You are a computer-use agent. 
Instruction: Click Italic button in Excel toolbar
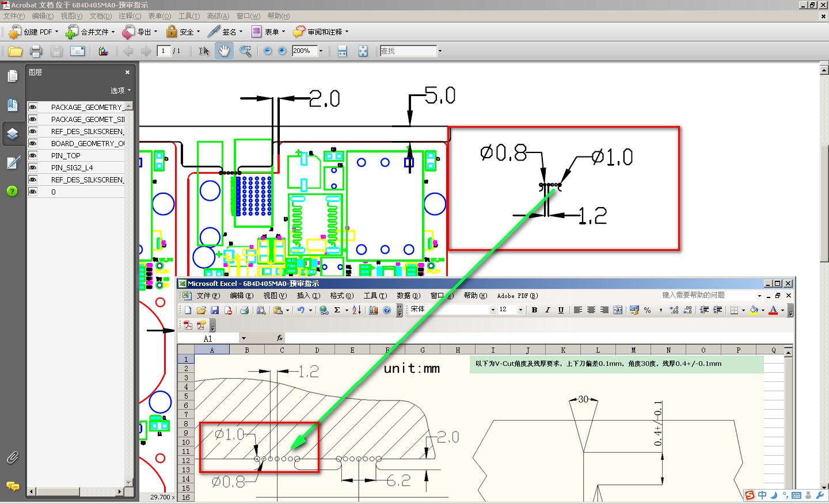[547, 310]
